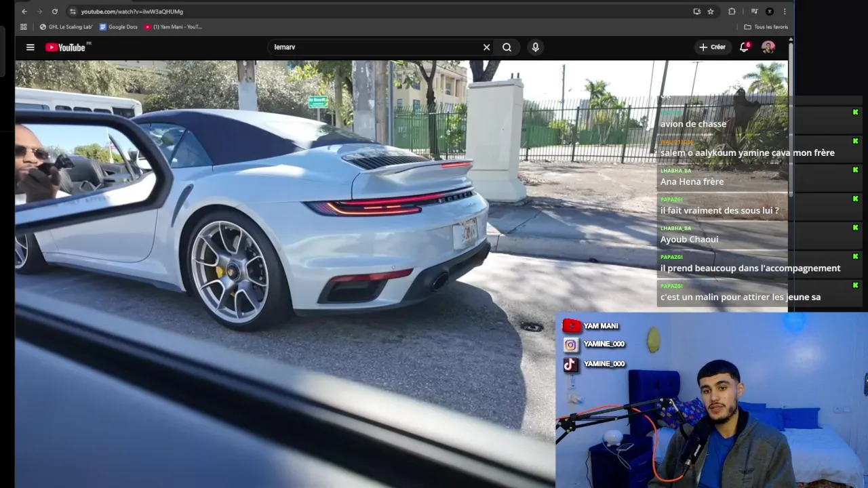Click chat message 'c'est un malin pour attirer'
868x488 pixels.
741,297
